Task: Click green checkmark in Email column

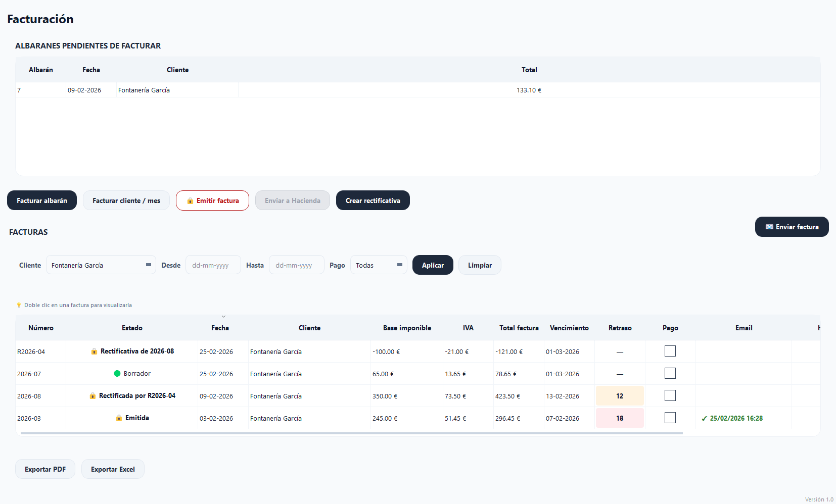Action: tap(704, 419)
